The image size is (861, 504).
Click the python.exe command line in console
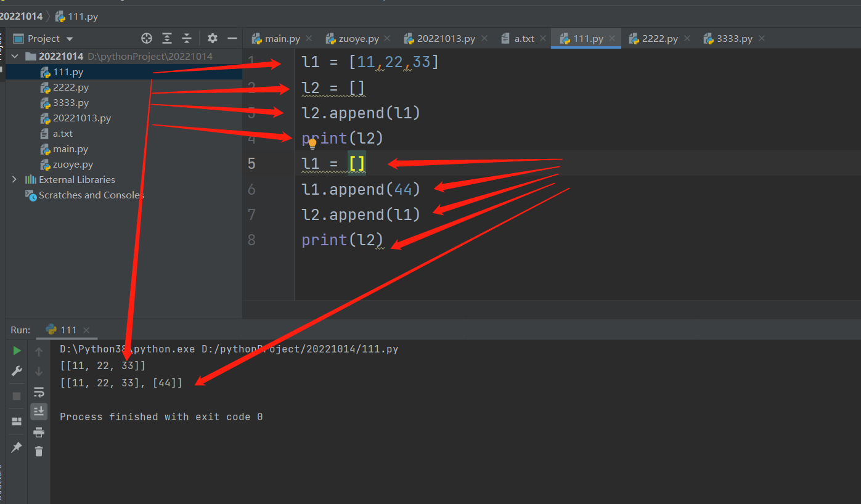click(x=229, y=349)
